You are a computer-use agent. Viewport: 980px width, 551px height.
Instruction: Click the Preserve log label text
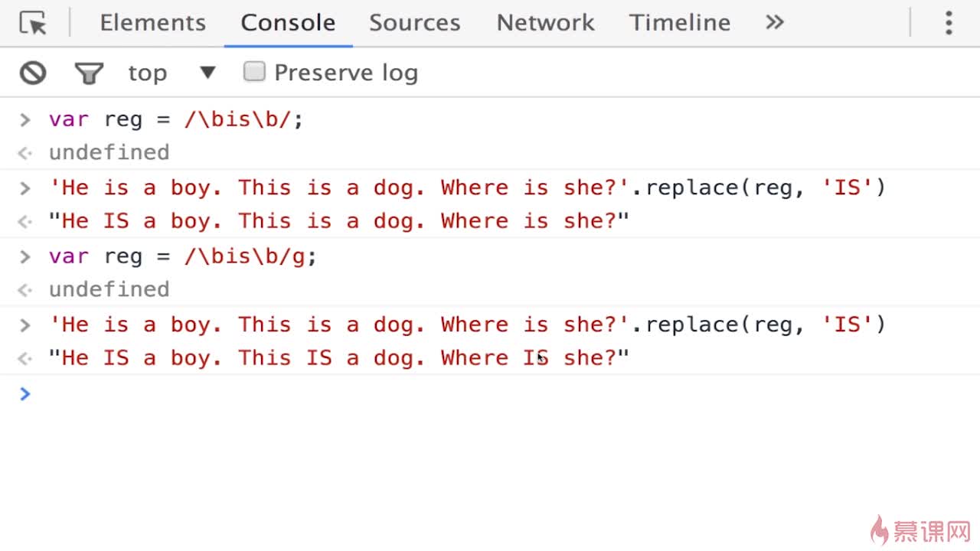346,73
